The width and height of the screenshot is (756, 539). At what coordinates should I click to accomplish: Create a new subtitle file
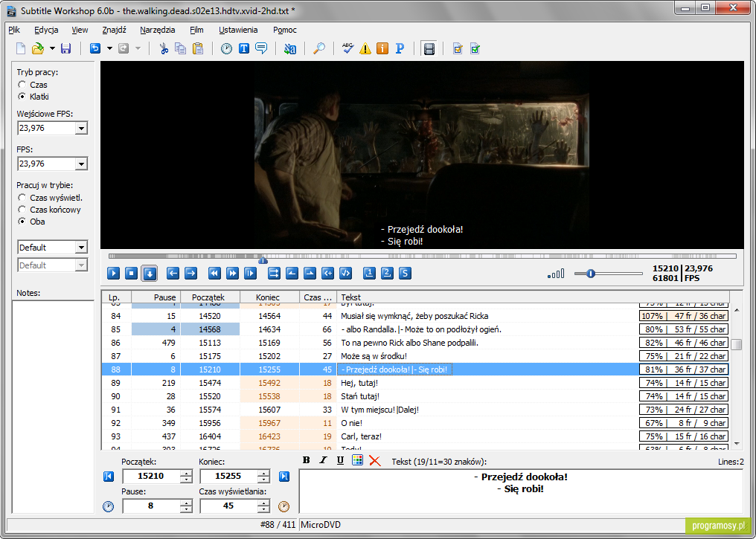(x=21, y=48)
